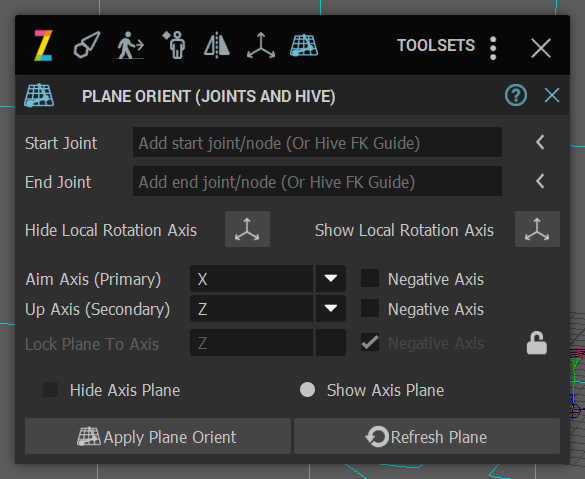Open the plane grid toolset icon in the top bar
This screenshot has height=479, width=585.
point(304,45)
